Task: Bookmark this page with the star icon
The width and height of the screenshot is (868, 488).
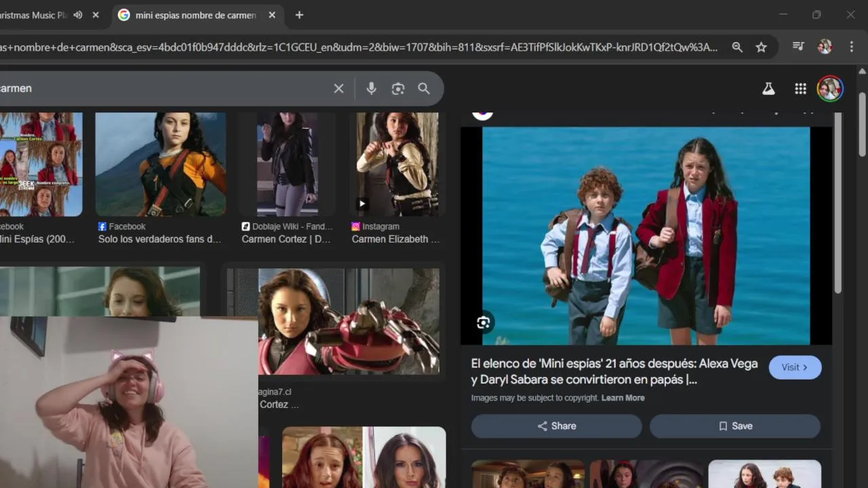Action: coord(762,47)
